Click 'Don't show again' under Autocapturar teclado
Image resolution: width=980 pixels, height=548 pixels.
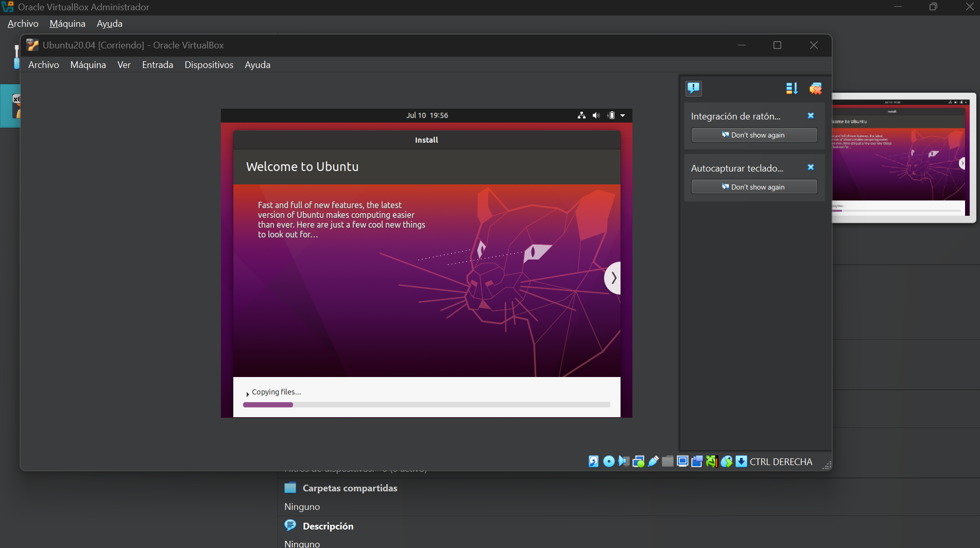click(x=753, y=187)
